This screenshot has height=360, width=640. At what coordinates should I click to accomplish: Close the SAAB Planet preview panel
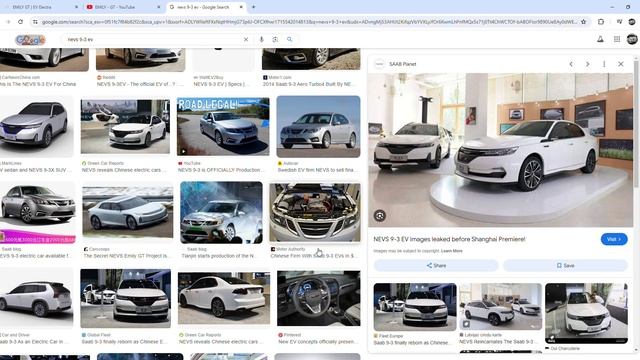click(x=620, y=64)
